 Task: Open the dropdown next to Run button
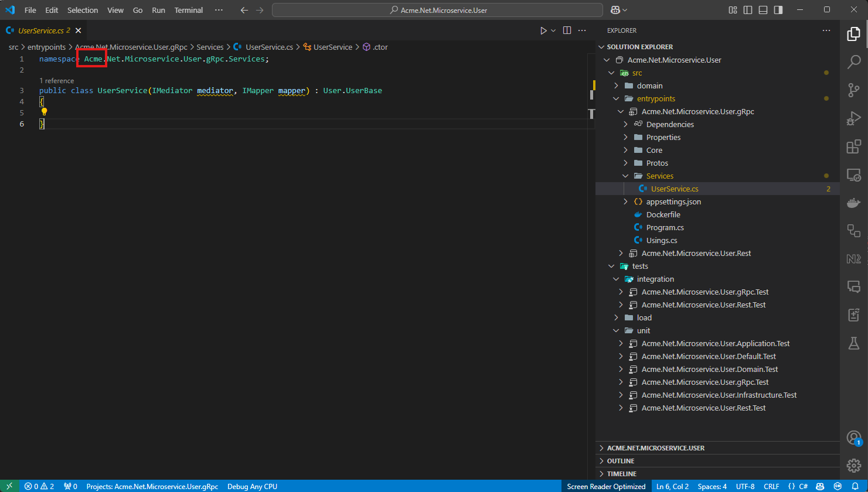pos(553,30)
